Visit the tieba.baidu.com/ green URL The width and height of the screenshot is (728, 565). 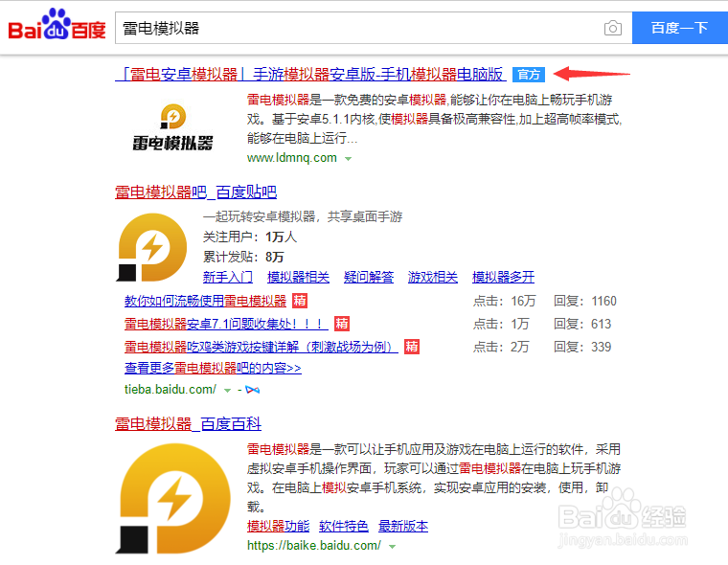[x=171, y=390]
